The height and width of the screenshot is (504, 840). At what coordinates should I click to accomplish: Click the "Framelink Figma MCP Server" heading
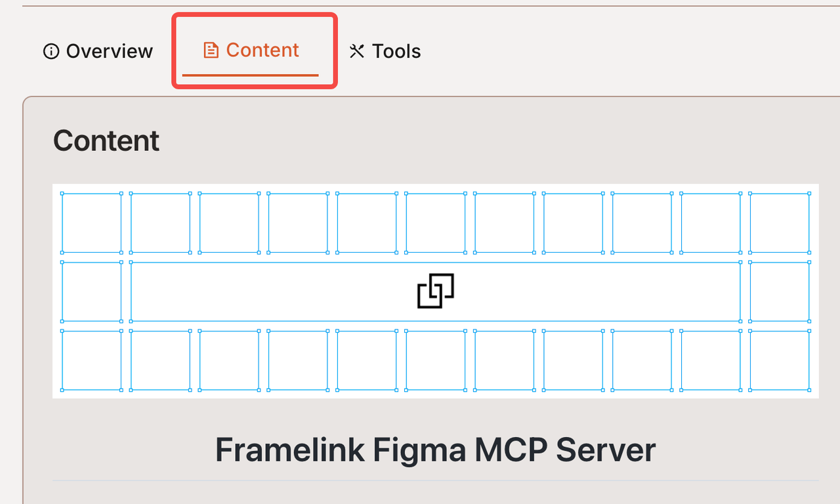click(435, 450)
